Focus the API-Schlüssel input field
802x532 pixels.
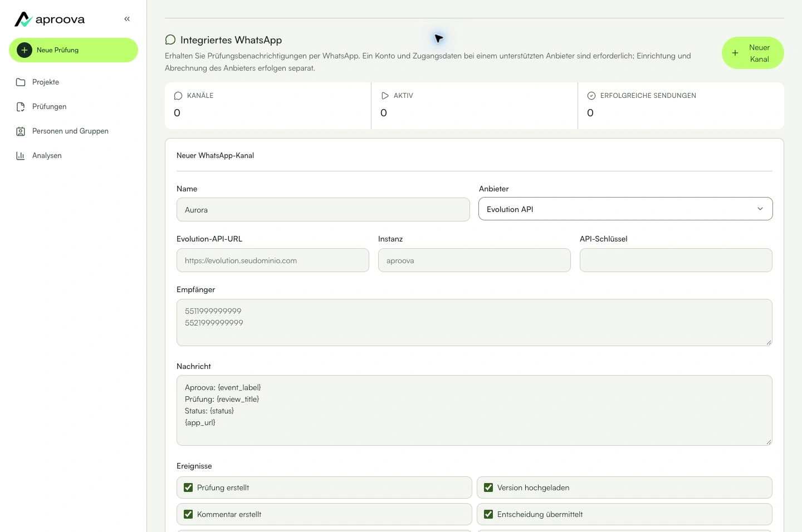click(x=676, y=260)
